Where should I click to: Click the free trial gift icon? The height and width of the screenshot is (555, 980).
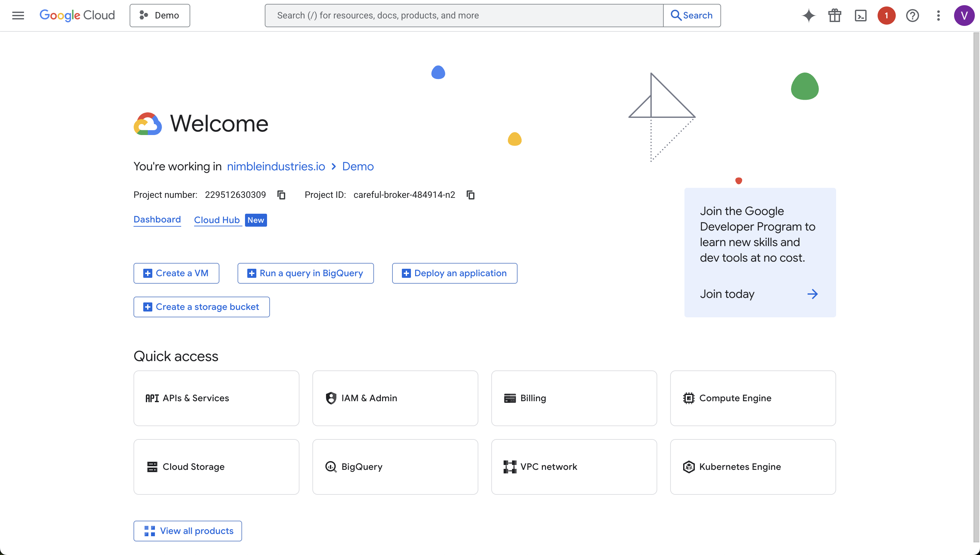(834, 15)
